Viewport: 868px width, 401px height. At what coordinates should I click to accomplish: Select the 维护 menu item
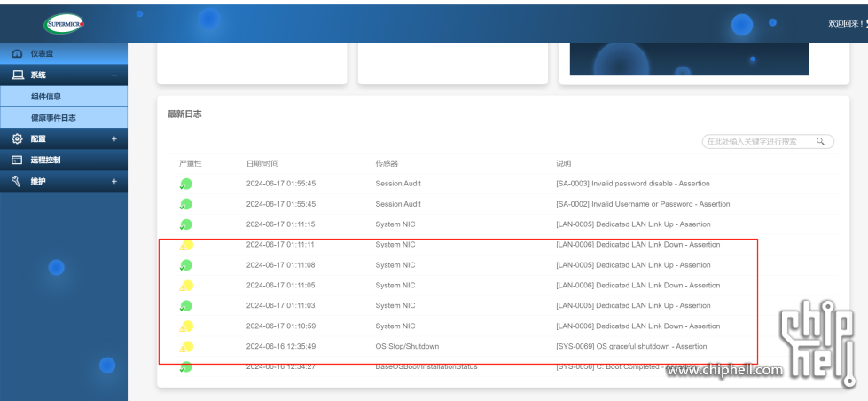pos(64,181)
